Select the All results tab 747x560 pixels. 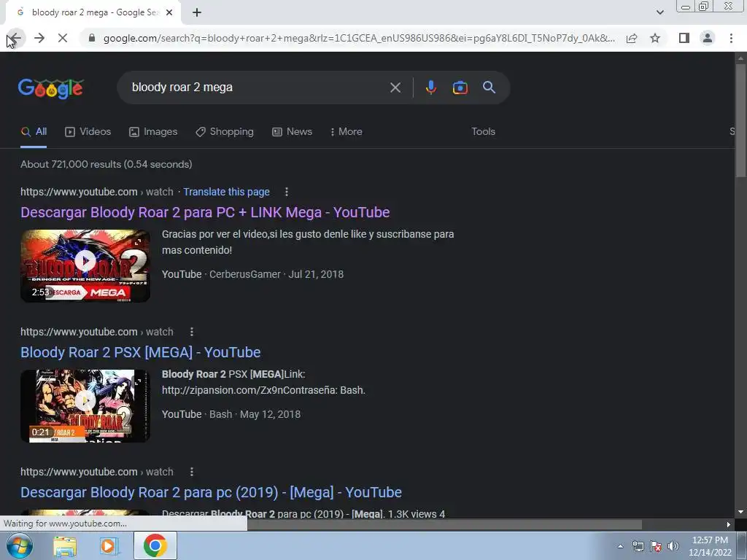(x=34, y=132)
